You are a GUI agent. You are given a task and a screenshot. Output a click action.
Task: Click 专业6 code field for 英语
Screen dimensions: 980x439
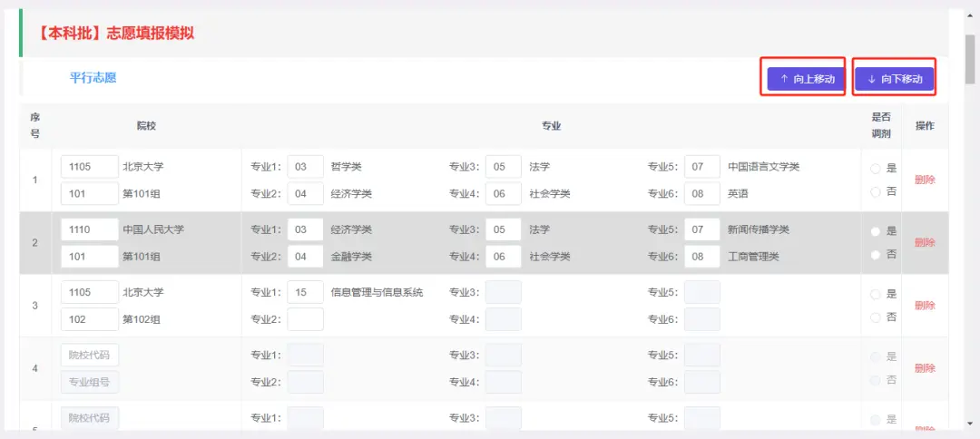[701, 193]
